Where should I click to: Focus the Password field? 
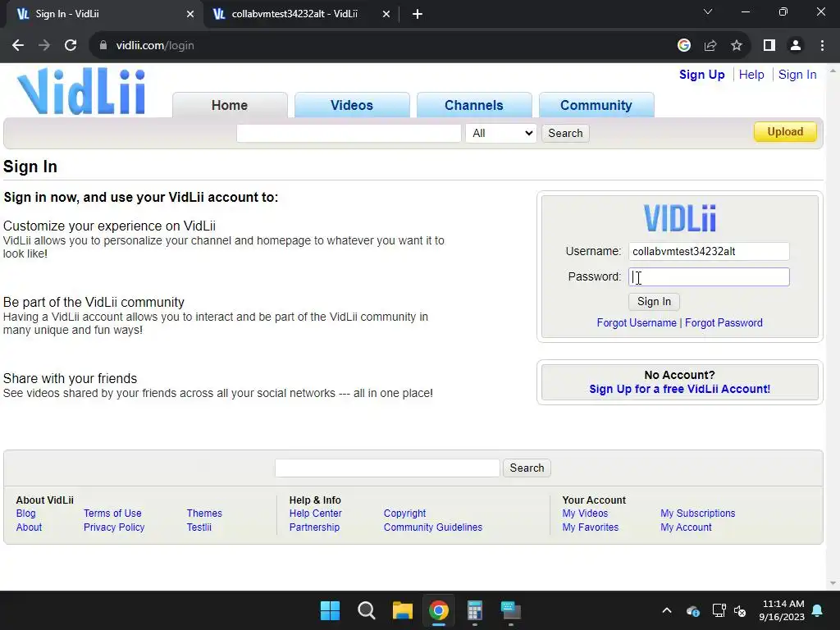(x=709, y=277)
